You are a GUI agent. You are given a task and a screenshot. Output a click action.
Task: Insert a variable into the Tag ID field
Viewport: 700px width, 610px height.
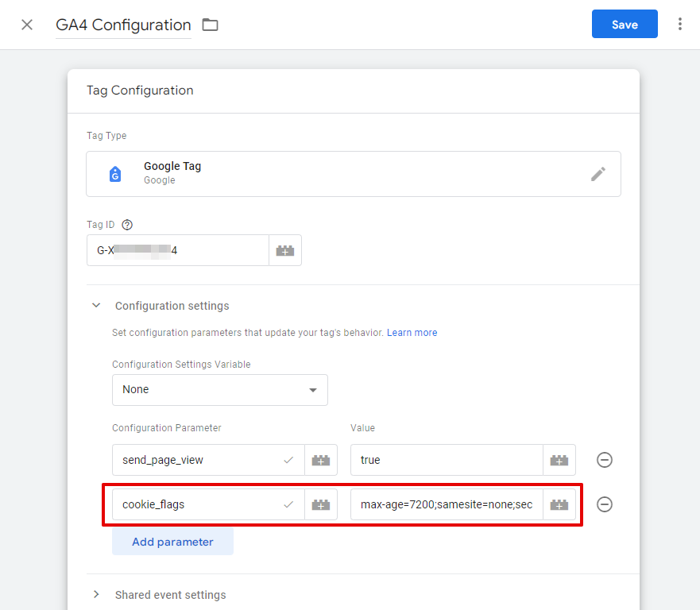(284, 249)
